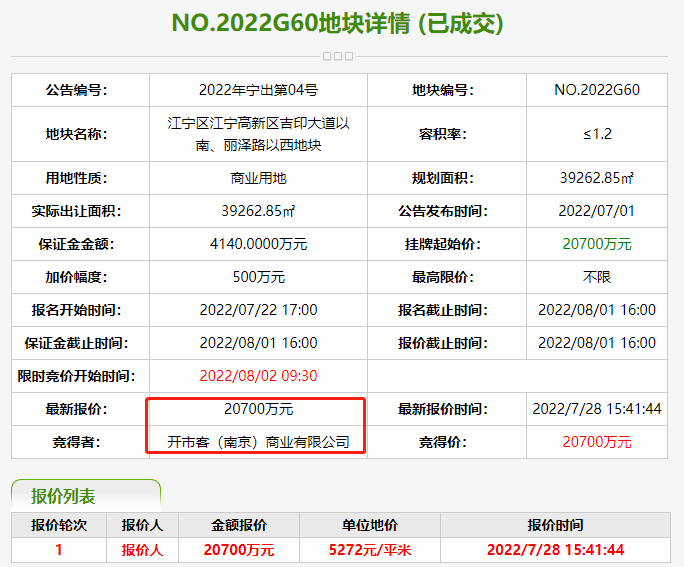Select the 容积率 label cell
The width and height of the screenshot is (684, 567).
click(x=447, y=134)
